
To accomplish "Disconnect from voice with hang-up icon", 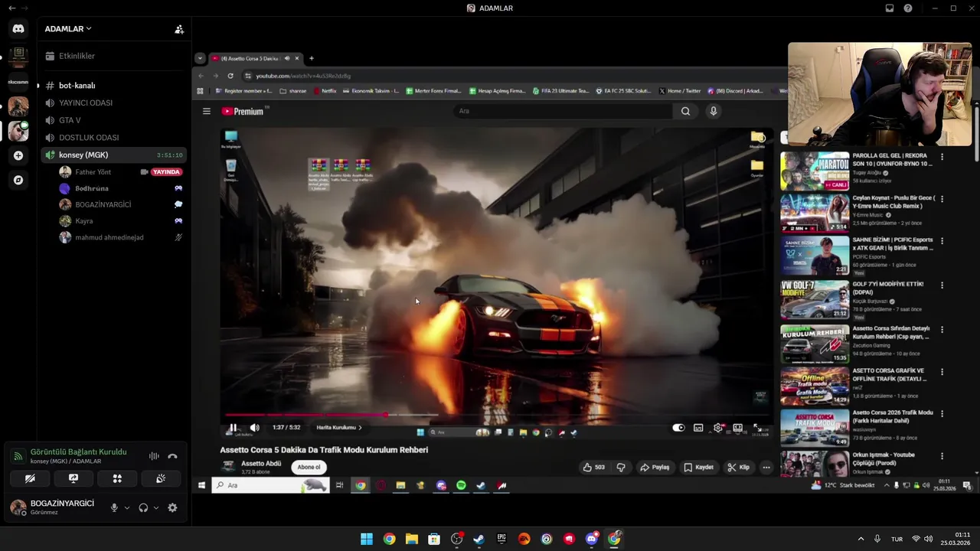I will [173, 456].
